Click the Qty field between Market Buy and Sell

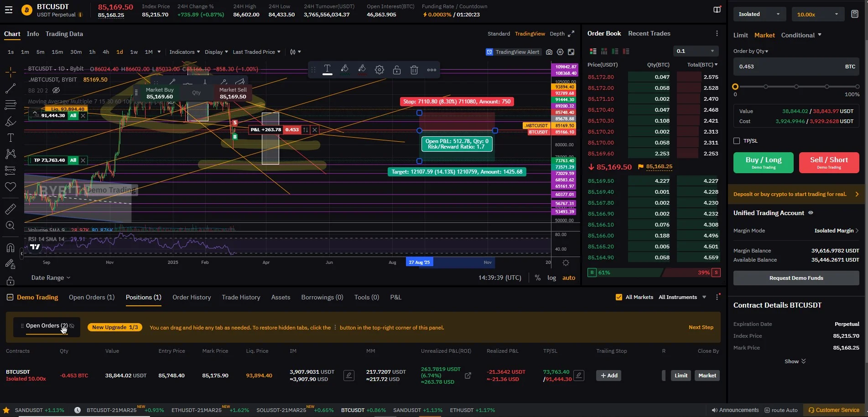[x=197, y=93]
